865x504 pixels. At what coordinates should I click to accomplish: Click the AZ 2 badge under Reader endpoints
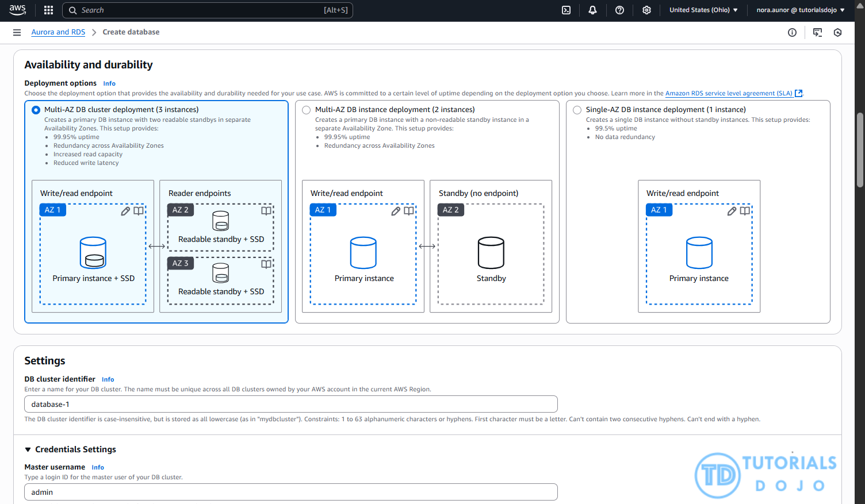181,210
